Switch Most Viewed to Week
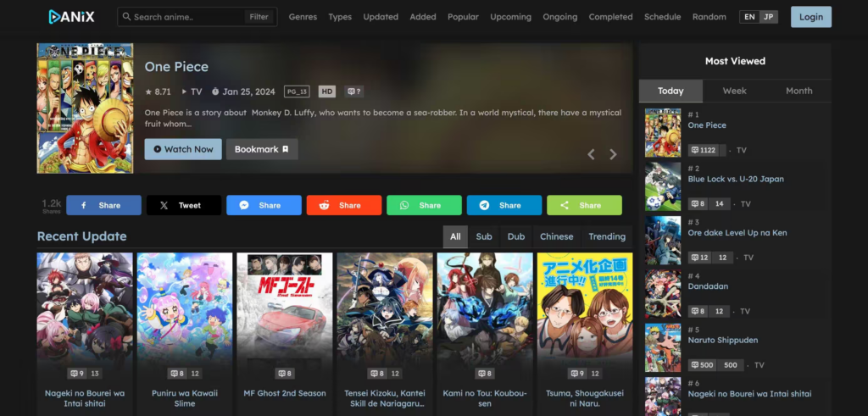This screenshot has width=868, height=416. pos(735,91)
